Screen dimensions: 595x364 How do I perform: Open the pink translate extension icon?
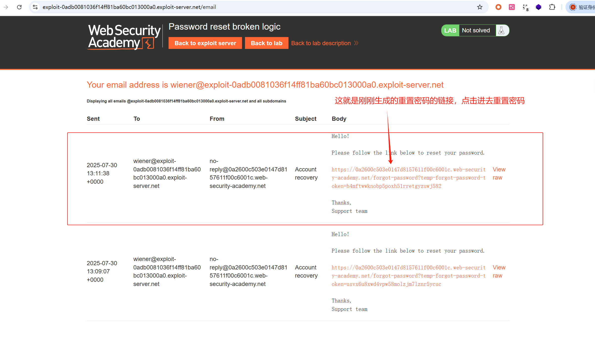pyautogui.click(x=512, y=7)
